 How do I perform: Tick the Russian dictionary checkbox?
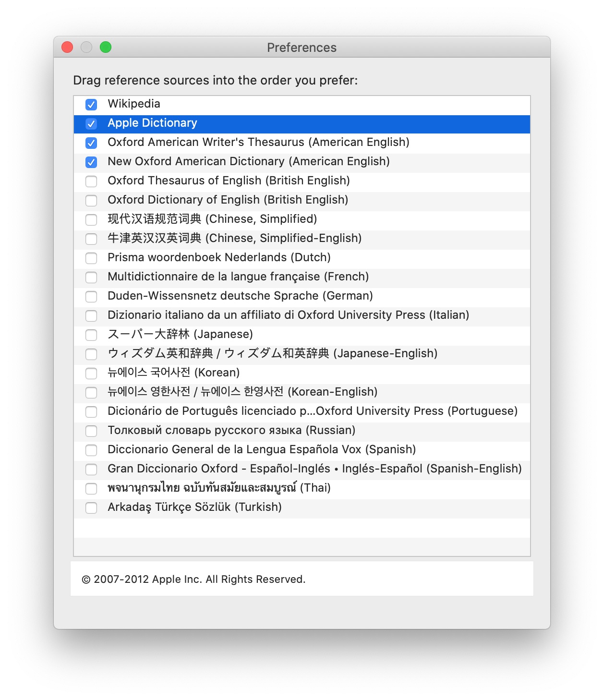91,431
